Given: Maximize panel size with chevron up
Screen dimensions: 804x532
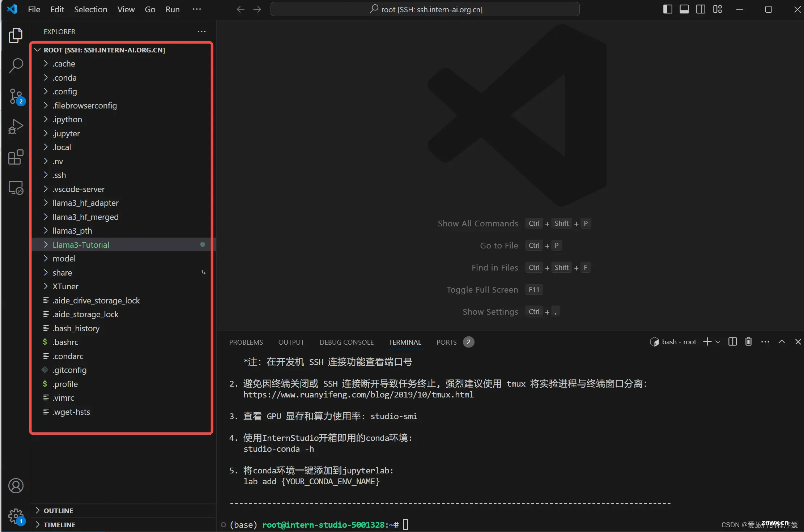Looking at the screenshot, I should click(x=782, y=342).
